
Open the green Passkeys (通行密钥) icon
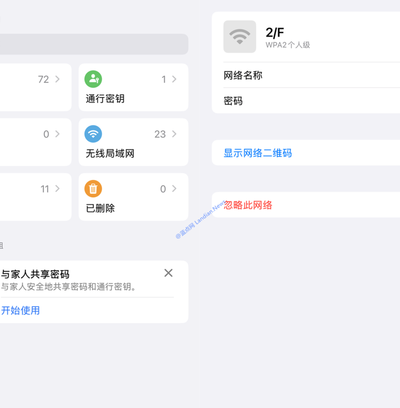(x=93, y=79)
